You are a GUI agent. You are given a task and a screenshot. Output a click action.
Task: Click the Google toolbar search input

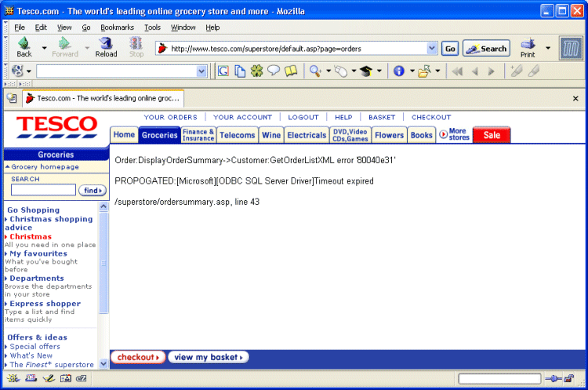click(x=122, y=71)
